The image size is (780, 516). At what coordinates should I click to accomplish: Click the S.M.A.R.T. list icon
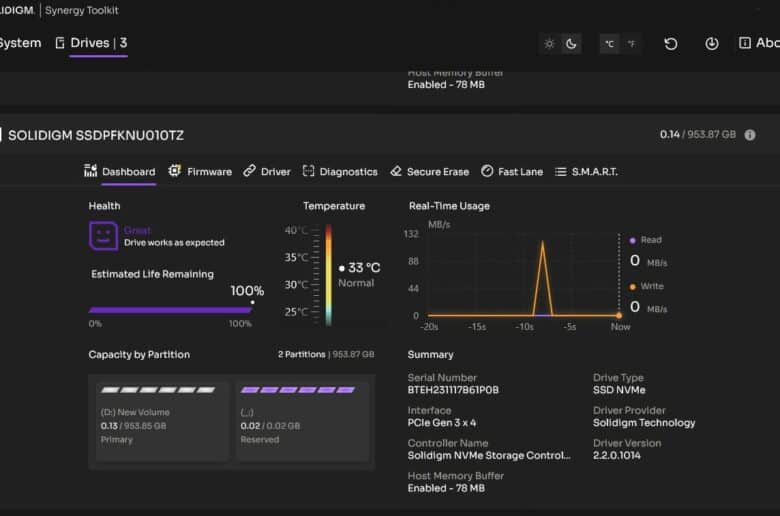point(561,172)
